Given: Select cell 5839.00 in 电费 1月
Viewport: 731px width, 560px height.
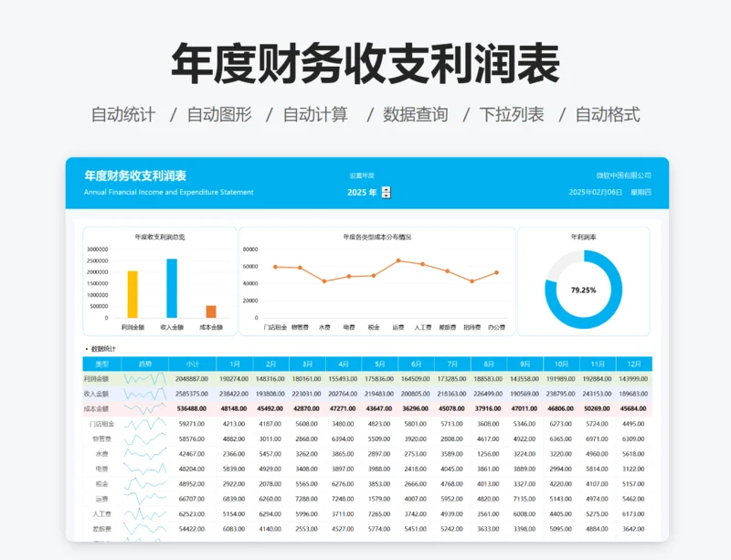Looking at the screenshot, I should pyautogui.click(x=234, y=469).
